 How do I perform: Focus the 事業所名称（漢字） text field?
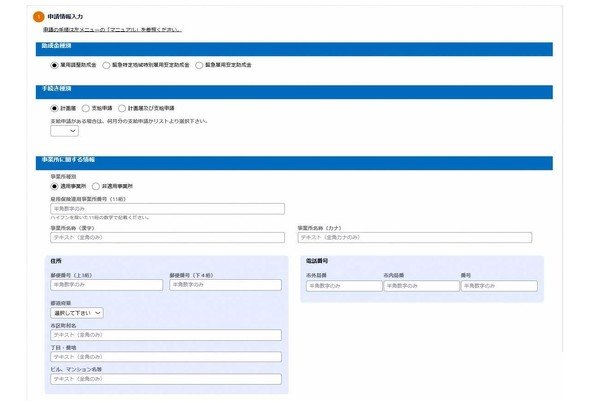167,237
